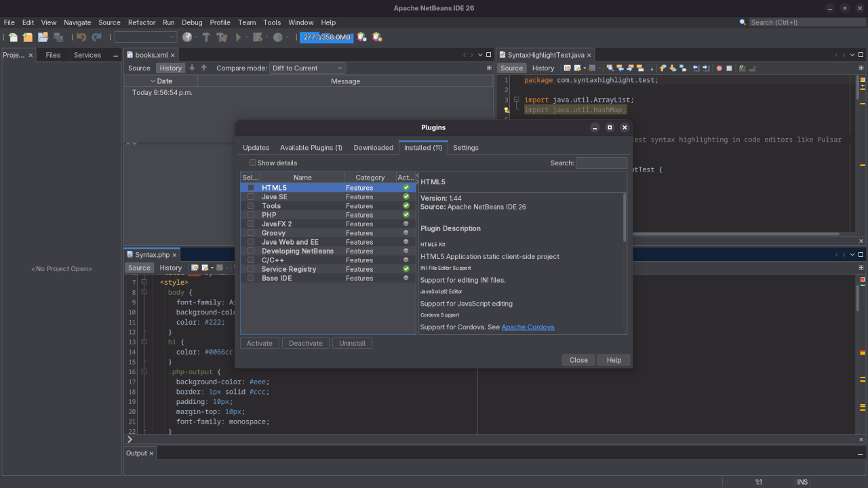Image resolution: width=868 pixels, height=488 pixels.
Task: Click the Clean and Build icon
Action: pyautogui.click(x=222, y=37)
